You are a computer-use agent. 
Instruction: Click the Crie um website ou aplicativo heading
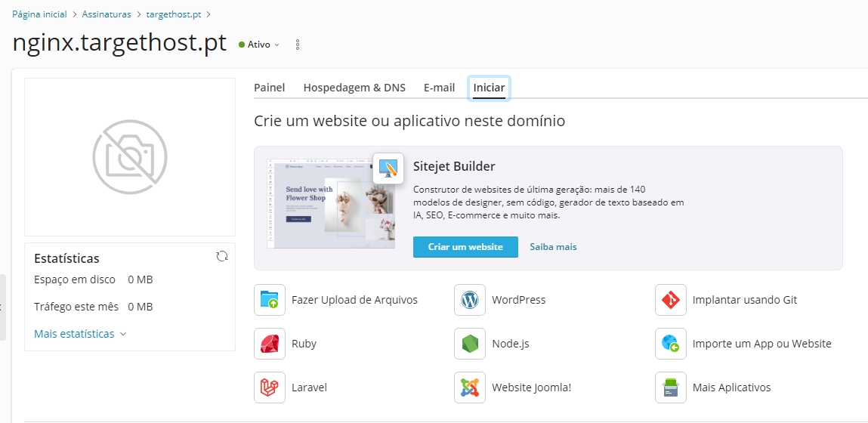pos(409,121)
